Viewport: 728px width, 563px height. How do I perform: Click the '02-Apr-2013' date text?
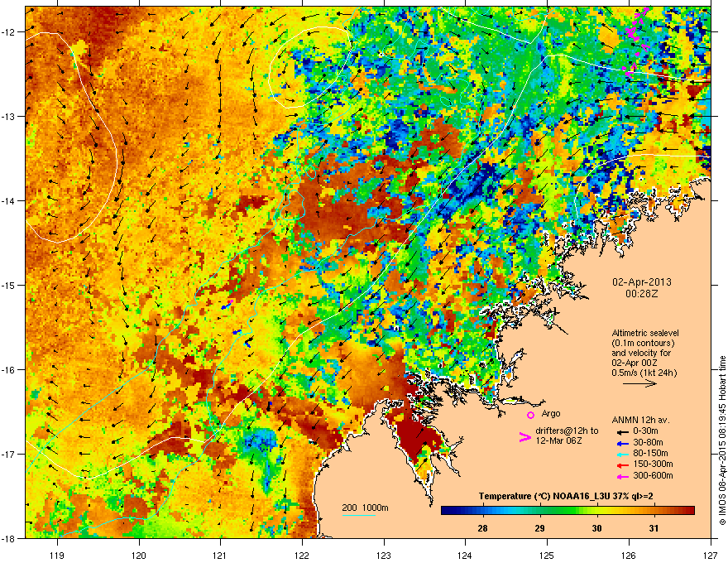642,282
